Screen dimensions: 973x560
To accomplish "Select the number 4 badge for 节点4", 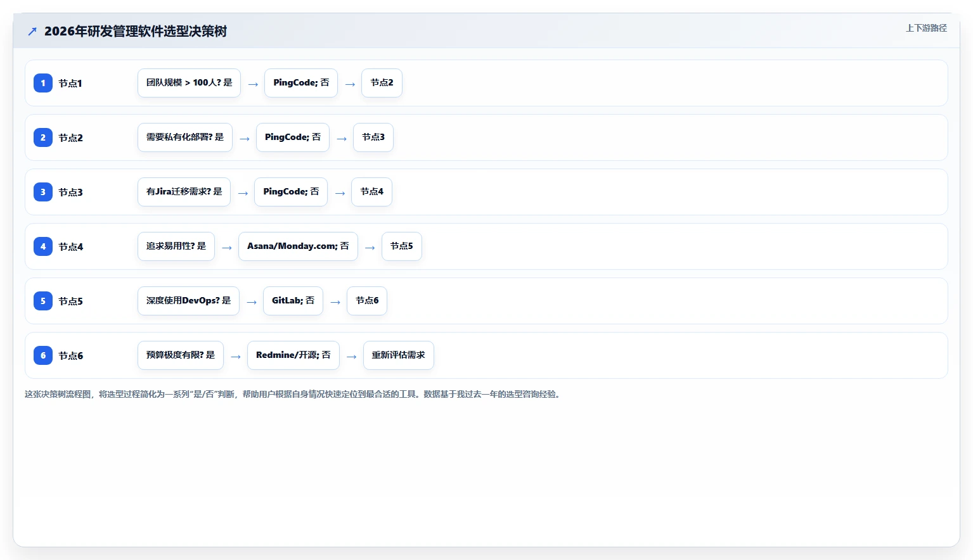I will click(x=43, y=246).
